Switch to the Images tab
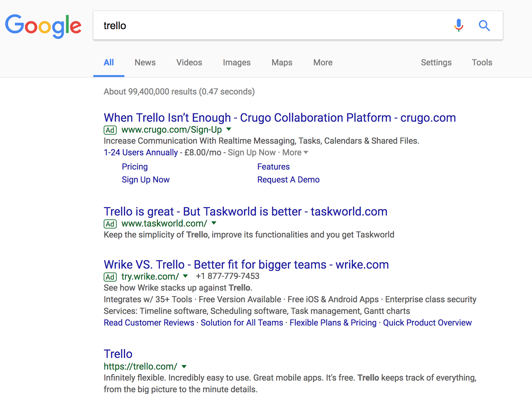This screenshot has height=400, width=532. point(237,62)
